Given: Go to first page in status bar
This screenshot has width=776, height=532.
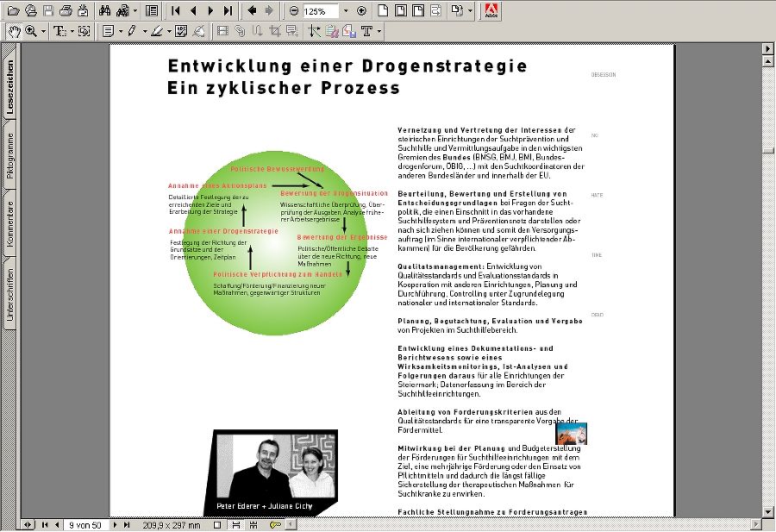Looking at the screenshot, I should click(x=45, y=524).
